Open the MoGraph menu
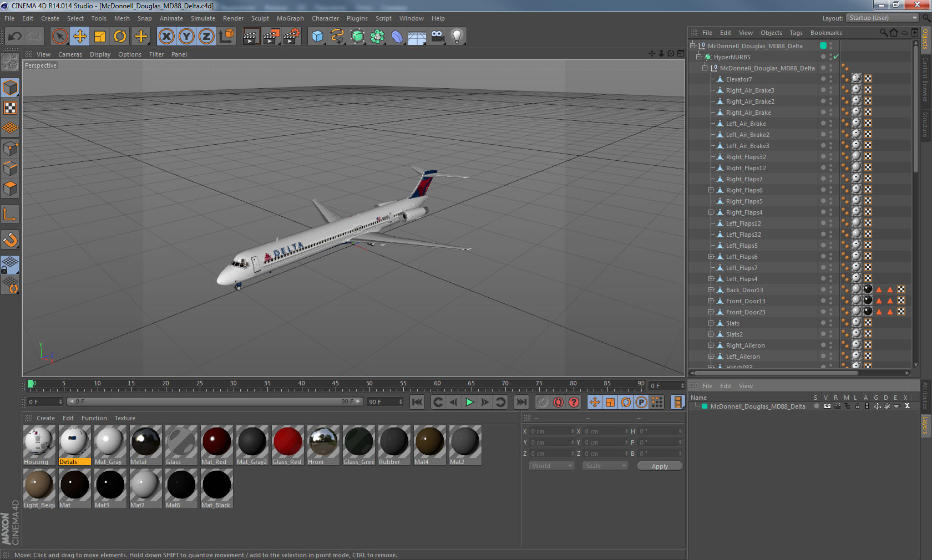The height and width of the screenshot is (560, 932). (290, 18)
